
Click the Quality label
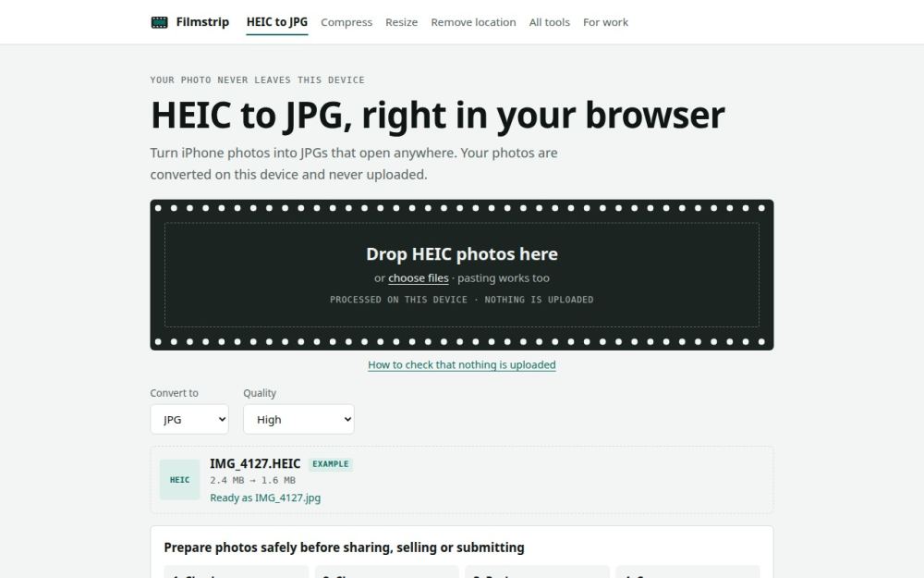(x=260, y=393)
